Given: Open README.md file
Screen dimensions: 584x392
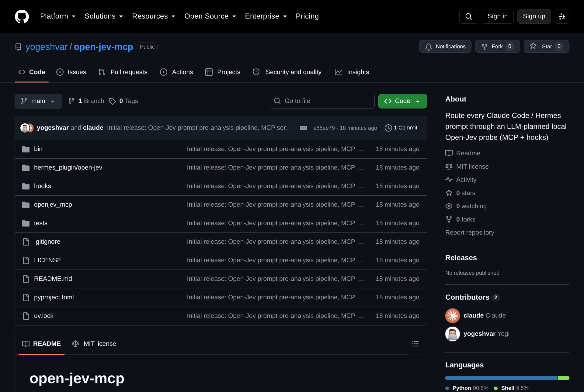Looking at the screenshot, I should (53, 279).
